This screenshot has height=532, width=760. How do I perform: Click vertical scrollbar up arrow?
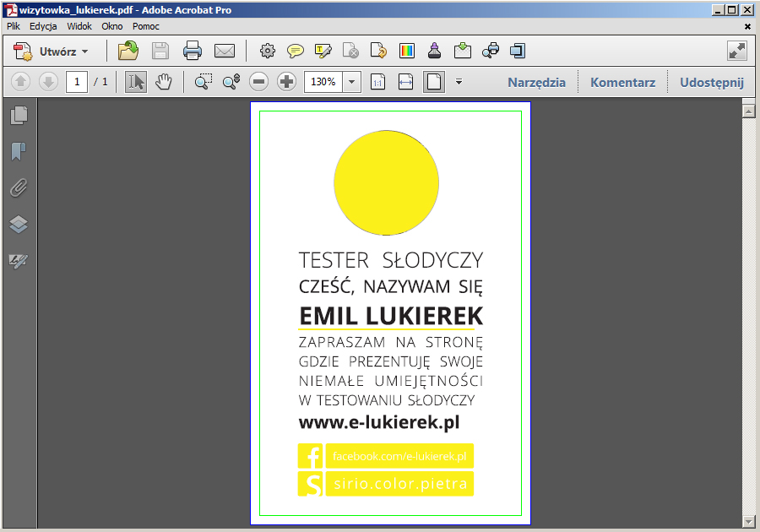point(748,111)
